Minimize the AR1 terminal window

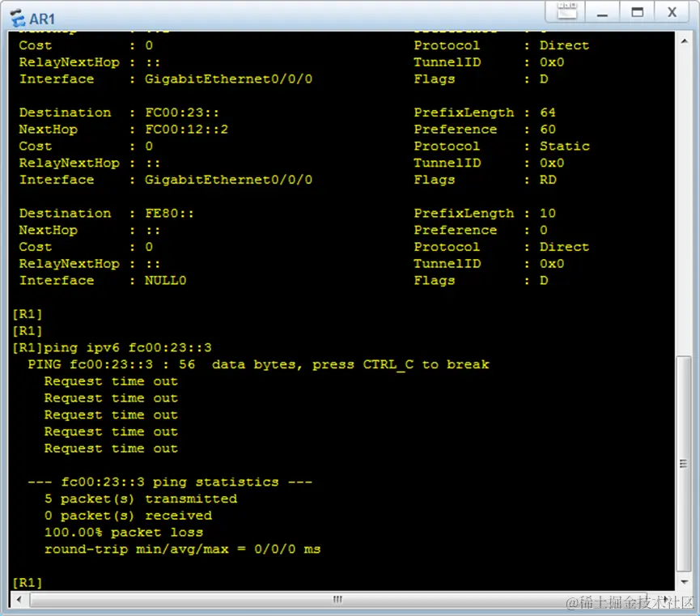click(602, 12)
